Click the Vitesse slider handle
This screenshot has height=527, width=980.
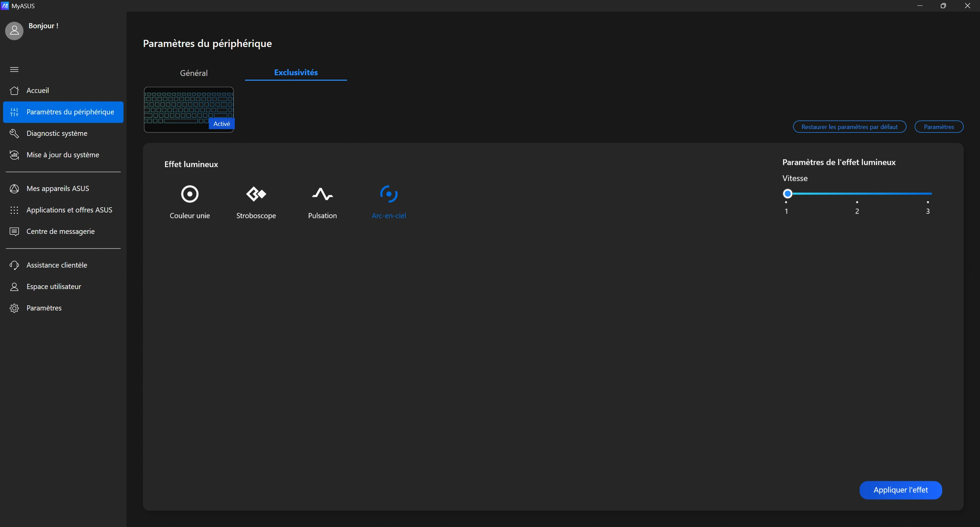tap(787, 194)
